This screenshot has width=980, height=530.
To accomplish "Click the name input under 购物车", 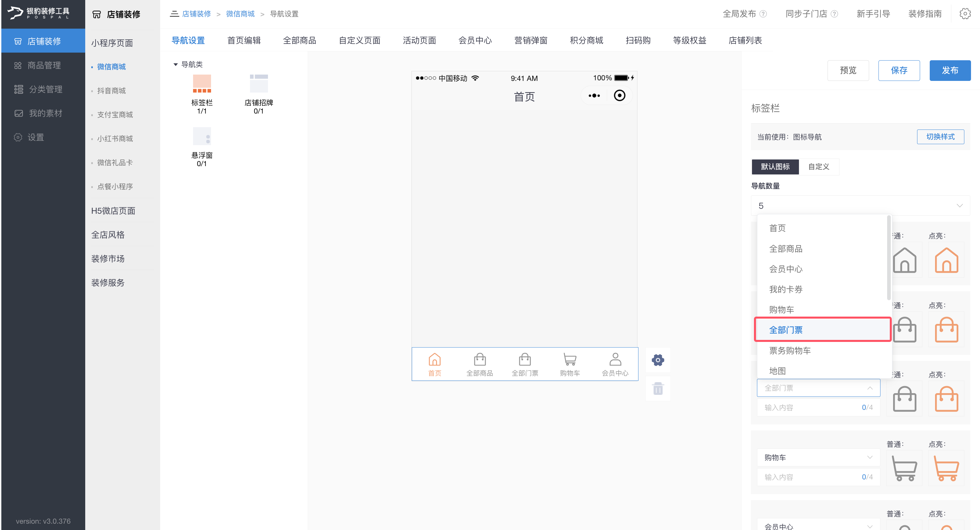I will 818,477.
